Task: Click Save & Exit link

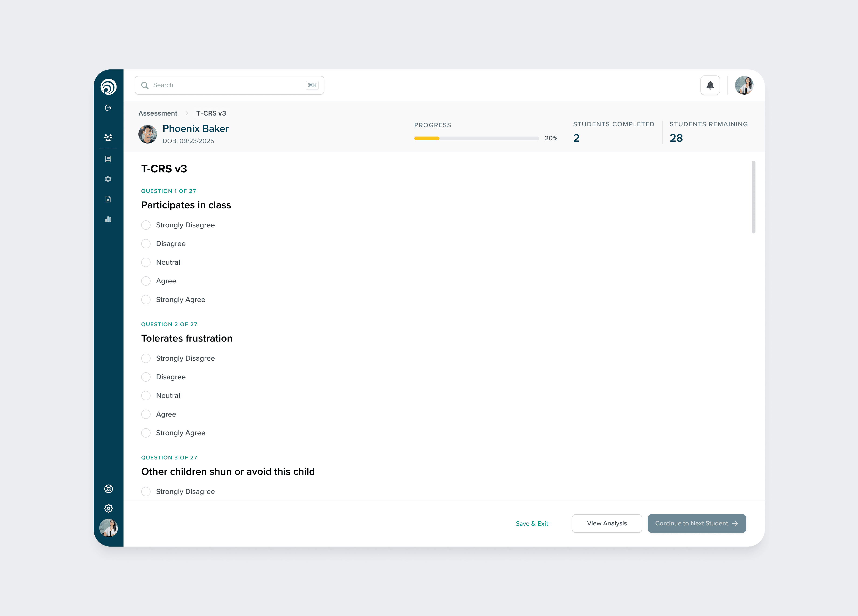Action: (532, 524)
